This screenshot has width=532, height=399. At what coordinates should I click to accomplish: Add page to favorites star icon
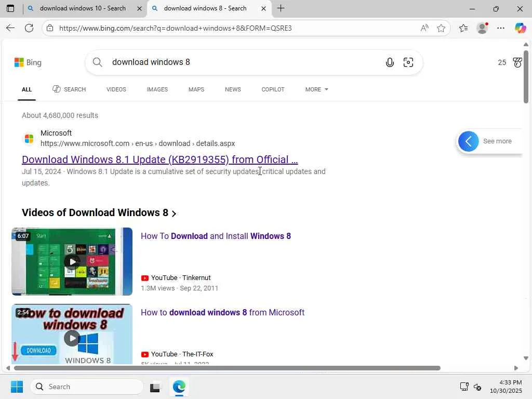[x=441, y=28]
